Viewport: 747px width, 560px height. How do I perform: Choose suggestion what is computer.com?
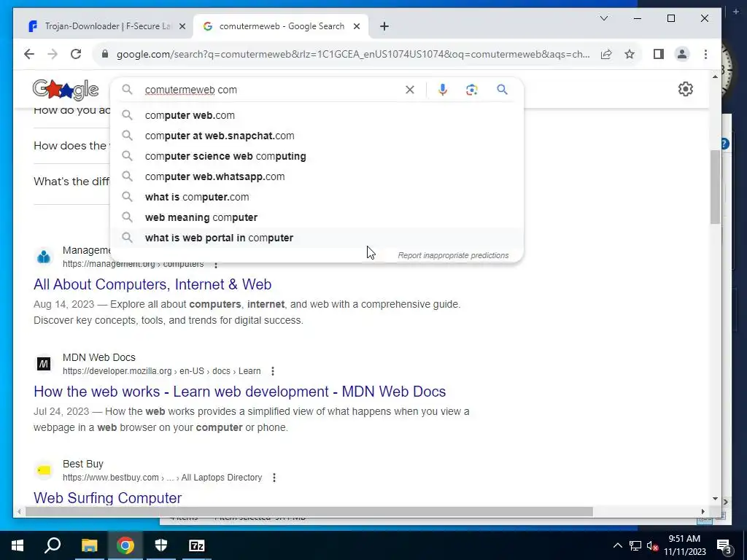(x=317, y=197)
